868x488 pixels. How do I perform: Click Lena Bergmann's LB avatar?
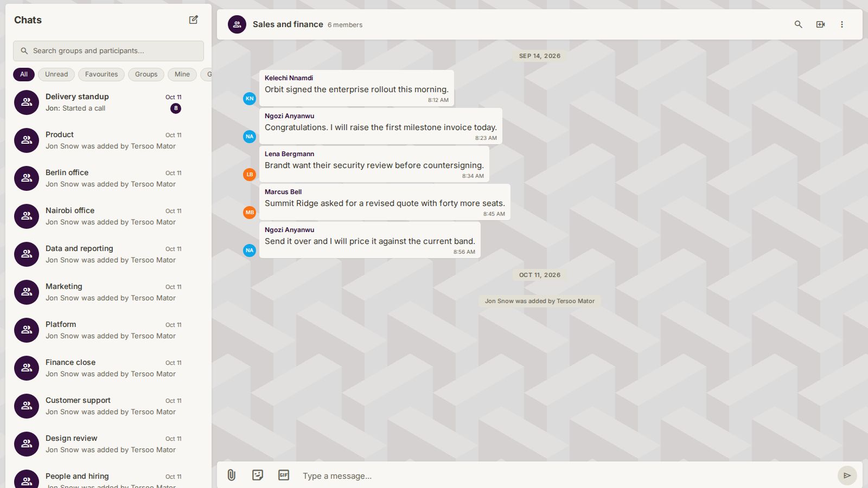(250, 175)
